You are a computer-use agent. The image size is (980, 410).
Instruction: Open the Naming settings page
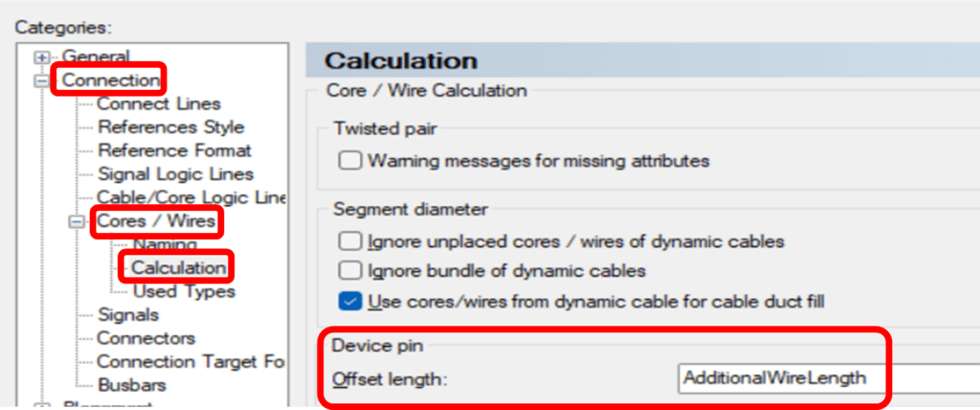pyautogui.click(x=165, y=245)
